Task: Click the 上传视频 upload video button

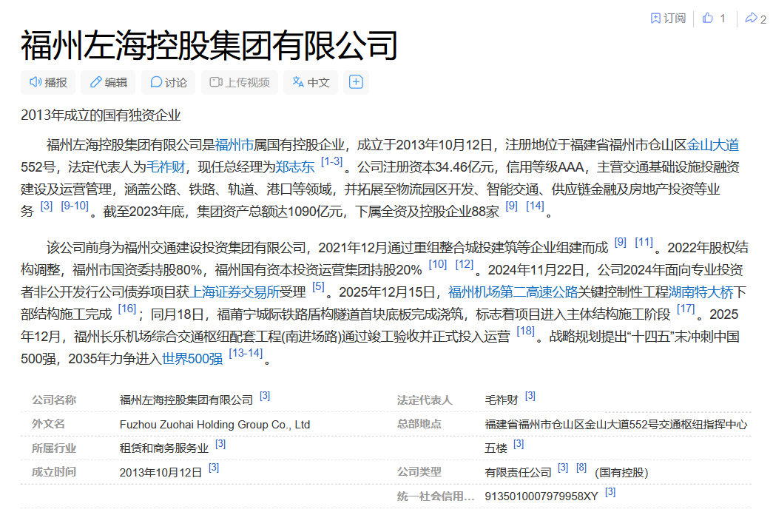Action: pos(240,82)
